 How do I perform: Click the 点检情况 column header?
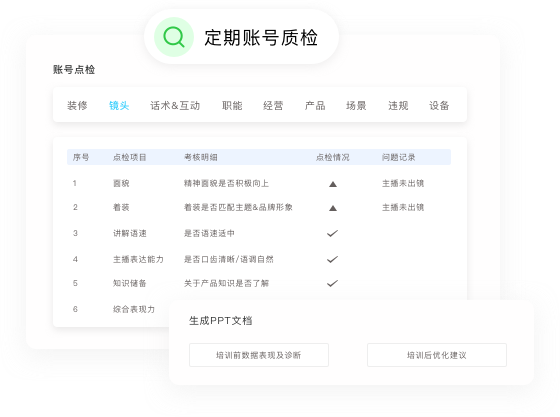332,157
